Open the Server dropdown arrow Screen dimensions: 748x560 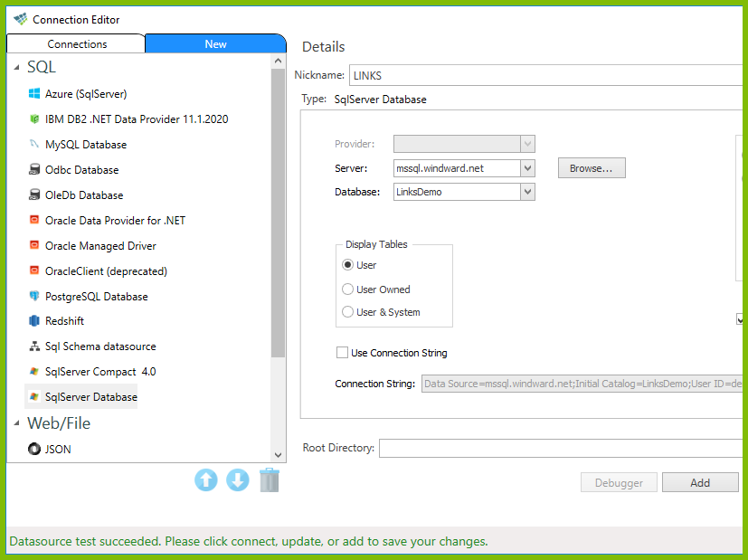tap(527, 168)
